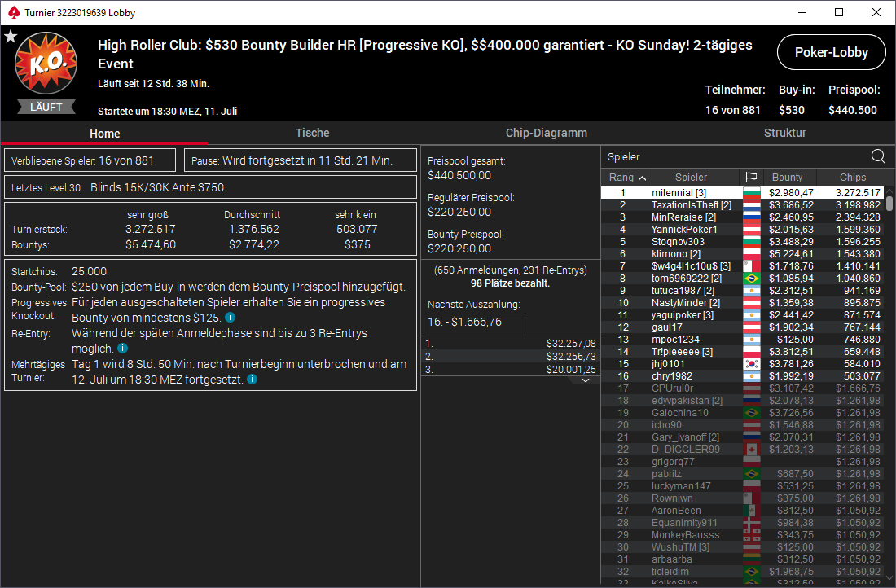The height and width of the screenshot is (588, 896).
Task: Select eliminated player WushuTM [3]
Action: pos(742,547)
